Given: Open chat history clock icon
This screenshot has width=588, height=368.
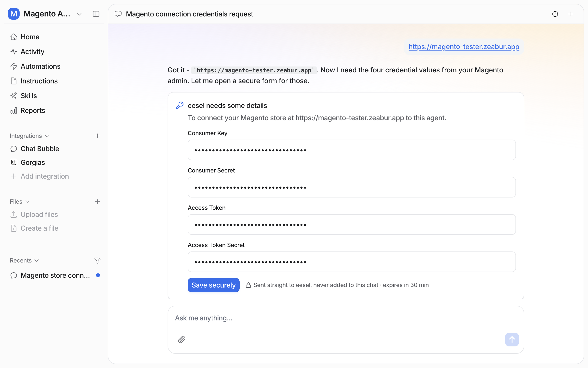Looking at the screenshot, I should click(555, 14).
